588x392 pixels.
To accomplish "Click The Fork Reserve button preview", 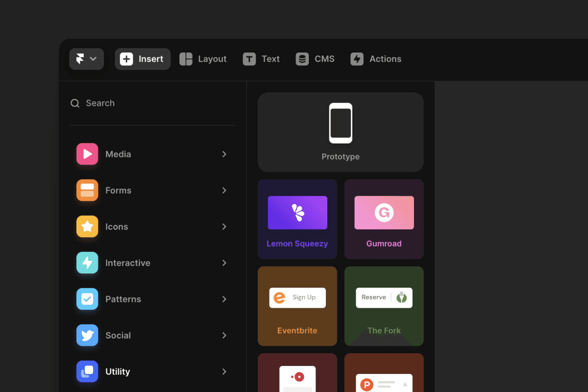I will (x=384, y=297).
